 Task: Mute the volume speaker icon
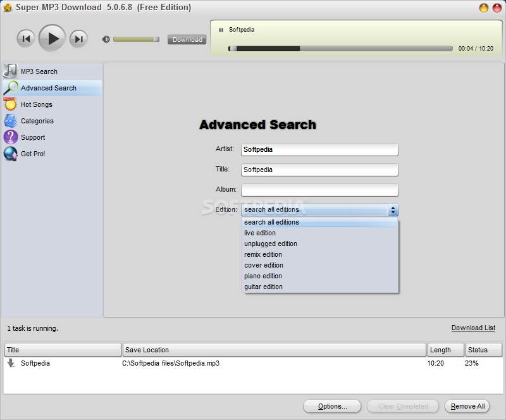pos(106,39)
